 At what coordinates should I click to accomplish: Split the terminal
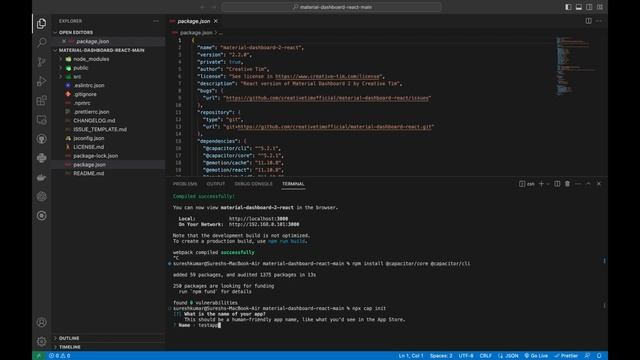point(557,184)
